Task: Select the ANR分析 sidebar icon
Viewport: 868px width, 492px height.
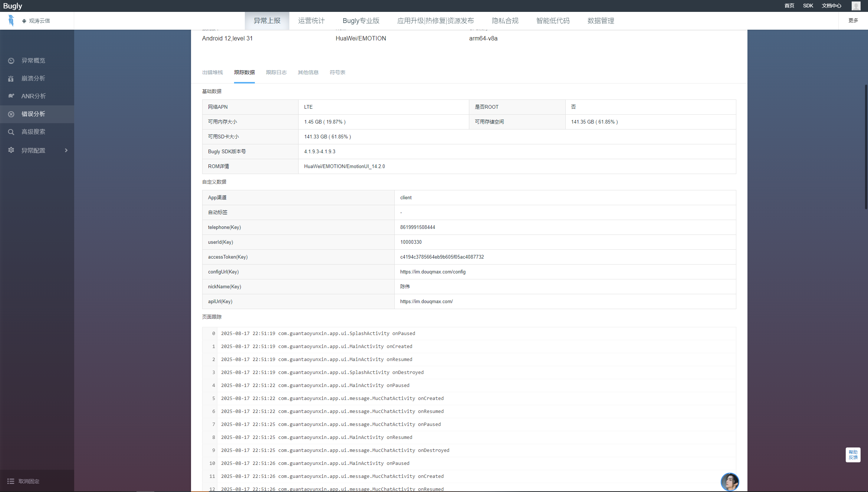Action: pyautogui.click(x=11, y=96)
